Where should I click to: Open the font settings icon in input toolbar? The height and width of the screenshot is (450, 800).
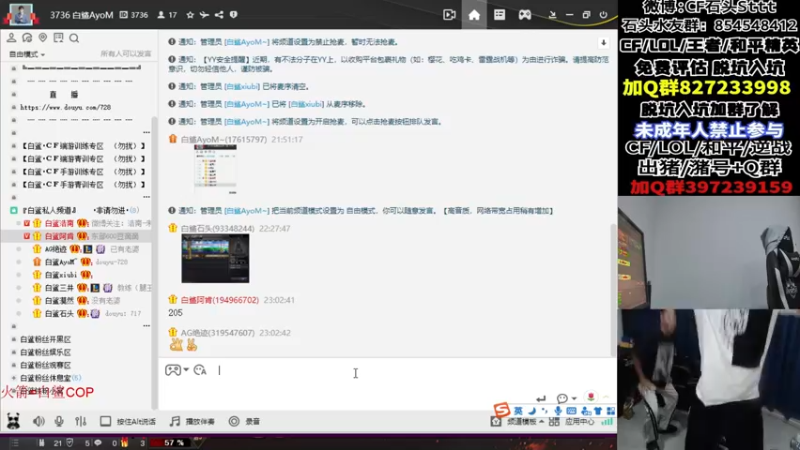pos(200,370)
